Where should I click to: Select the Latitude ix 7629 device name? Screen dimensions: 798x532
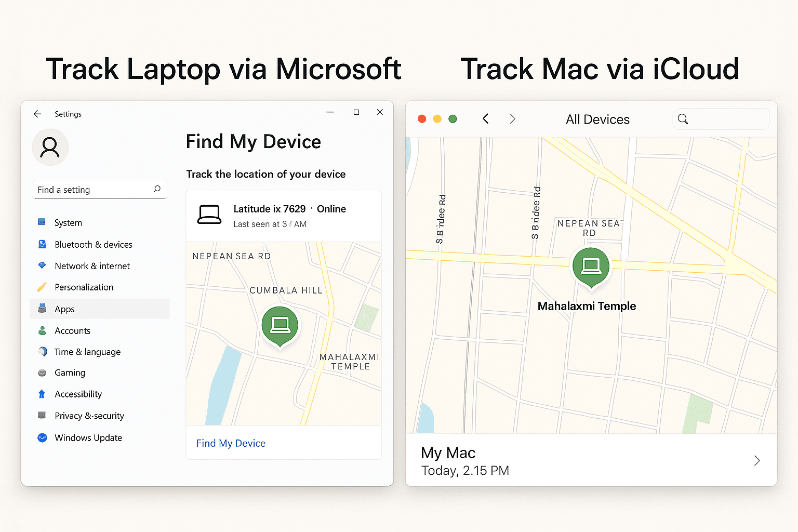[270, 209]
